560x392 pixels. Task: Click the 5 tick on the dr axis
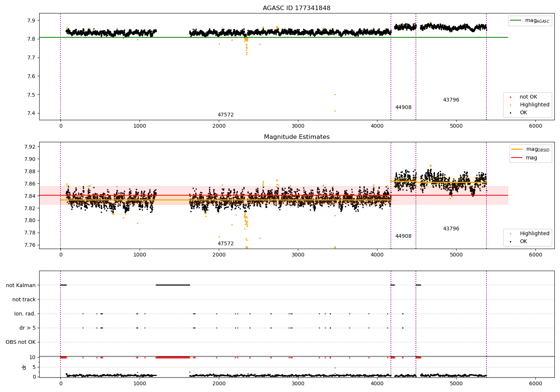(34, 367)
